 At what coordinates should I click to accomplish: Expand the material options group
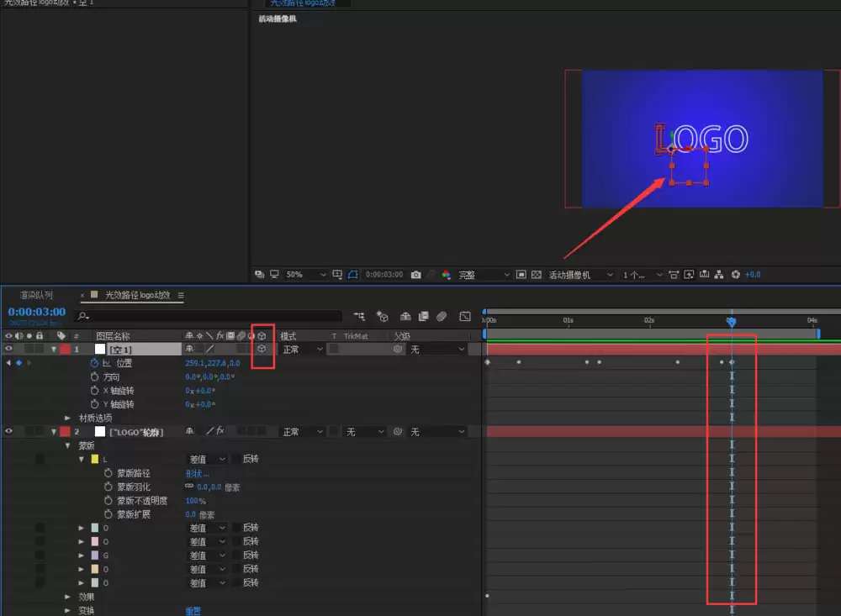[x=67, y=418]
